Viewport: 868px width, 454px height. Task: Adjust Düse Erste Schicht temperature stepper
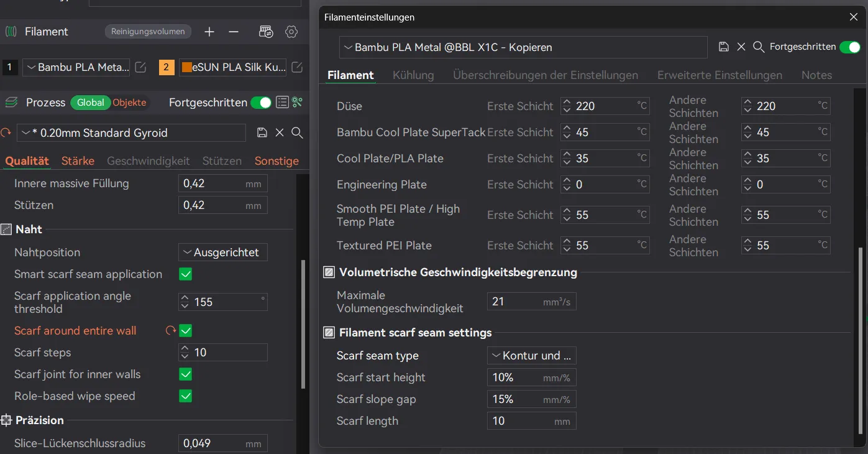(567, 106)
